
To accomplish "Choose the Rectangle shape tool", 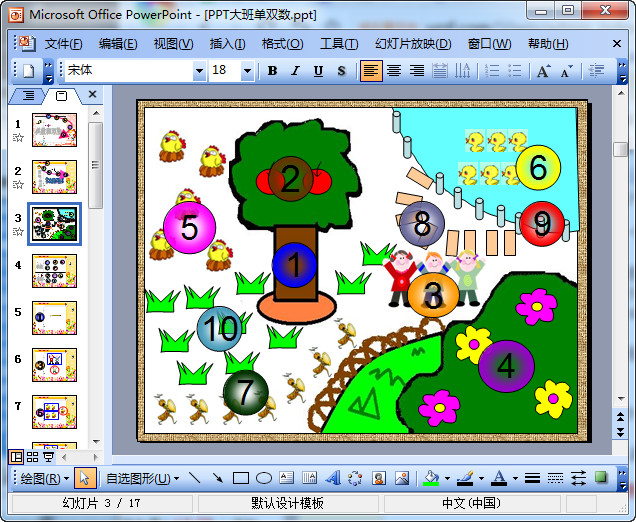I will [x=240, y=478].
